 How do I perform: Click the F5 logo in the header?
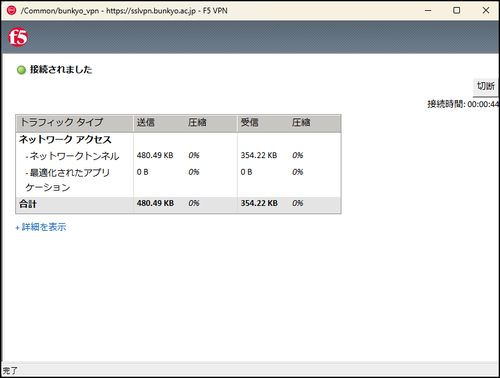click(18, 37)
